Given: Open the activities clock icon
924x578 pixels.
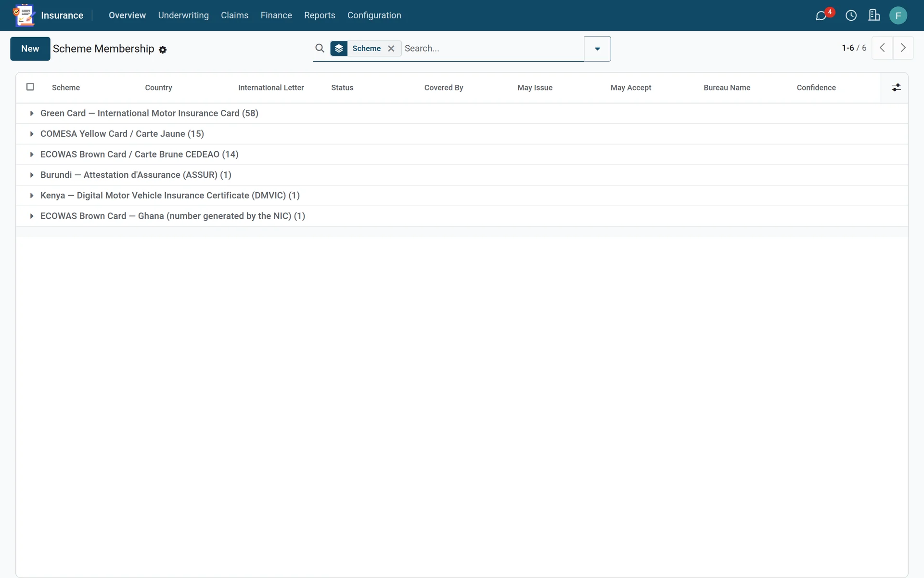Looking at the screenshot, I should (x=851, y=15).
